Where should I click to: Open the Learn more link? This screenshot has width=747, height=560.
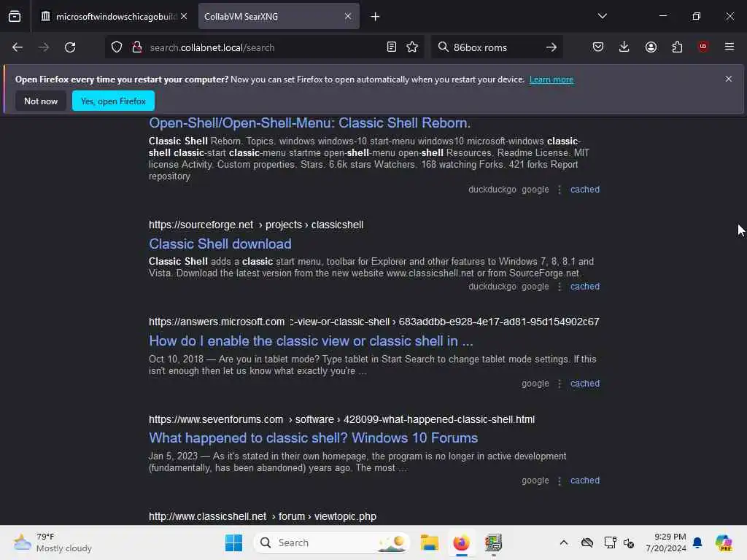point(551,79)
